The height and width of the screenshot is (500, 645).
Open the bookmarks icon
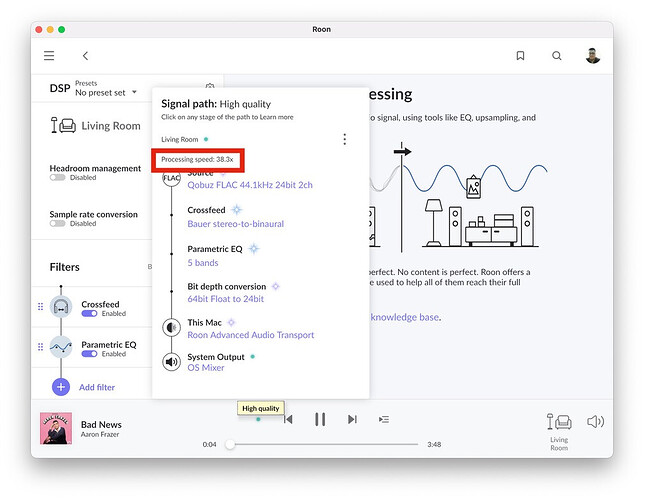tap(520, 56)
